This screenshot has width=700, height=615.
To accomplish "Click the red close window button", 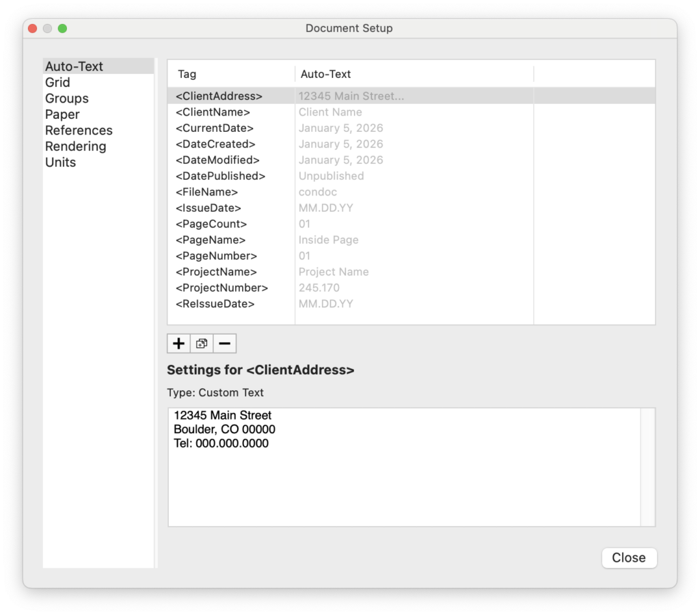I will point(33,29).
